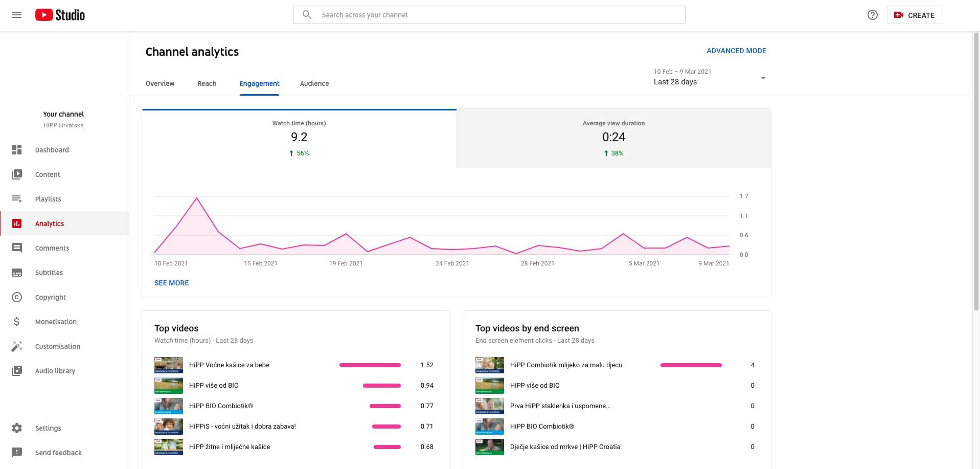This screenshot has height=469, width=980.
Task: Click the Comments sidebar icon
Action: tap(17, 248)
